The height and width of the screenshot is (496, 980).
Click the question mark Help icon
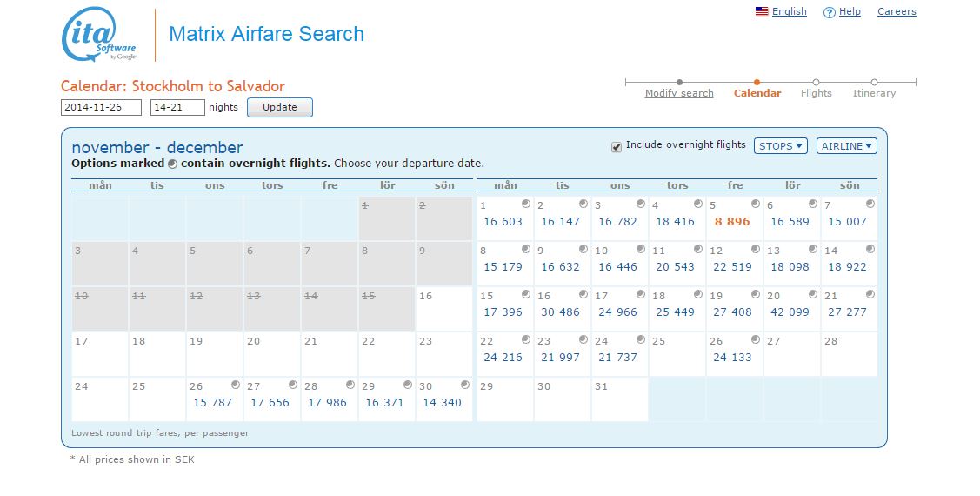click(830, 12)
